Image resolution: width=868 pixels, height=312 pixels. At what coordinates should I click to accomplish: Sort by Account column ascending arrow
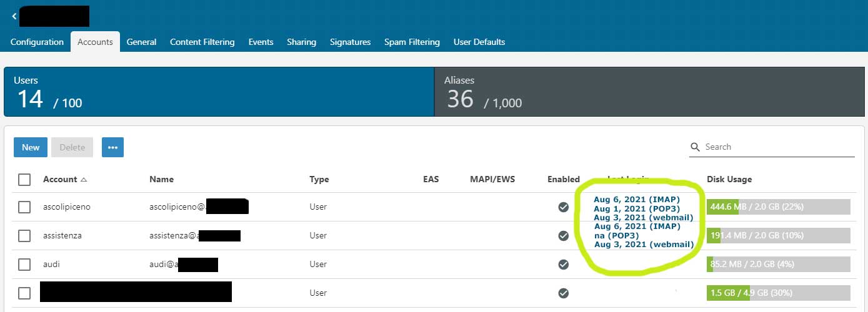[84, 180]
